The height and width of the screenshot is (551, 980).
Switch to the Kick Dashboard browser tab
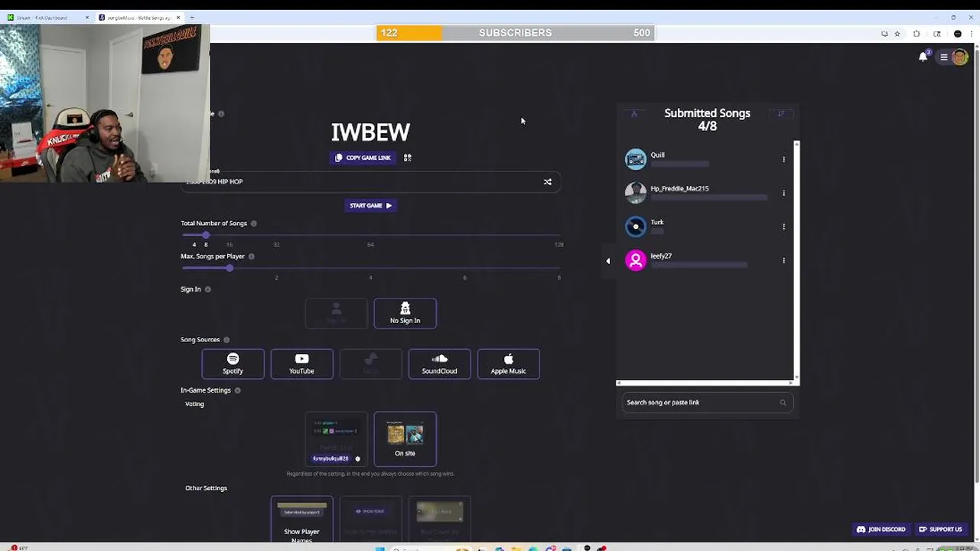coord(47,17)
